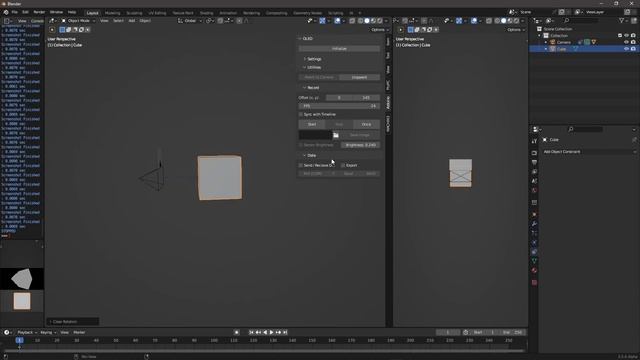Click select box mode icon in left viewport
The height and width of the screenshot is (360, 640).
click(x=62, y=29)
